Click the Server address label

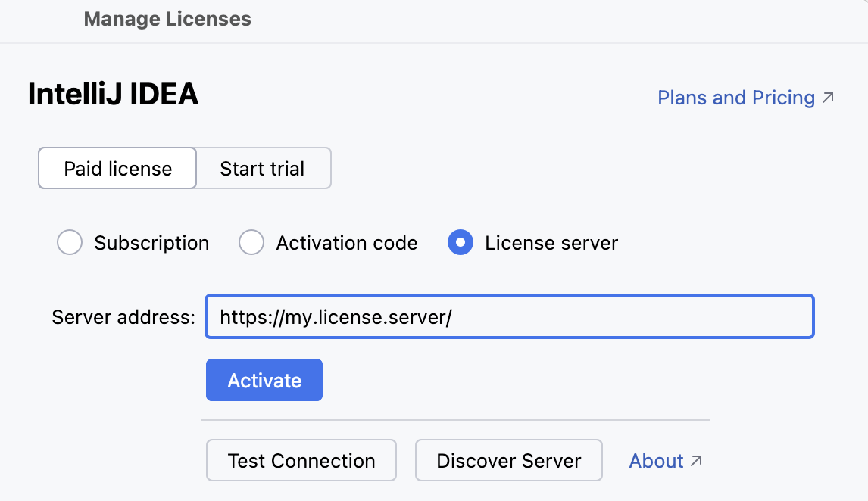[x=123, y=317]
